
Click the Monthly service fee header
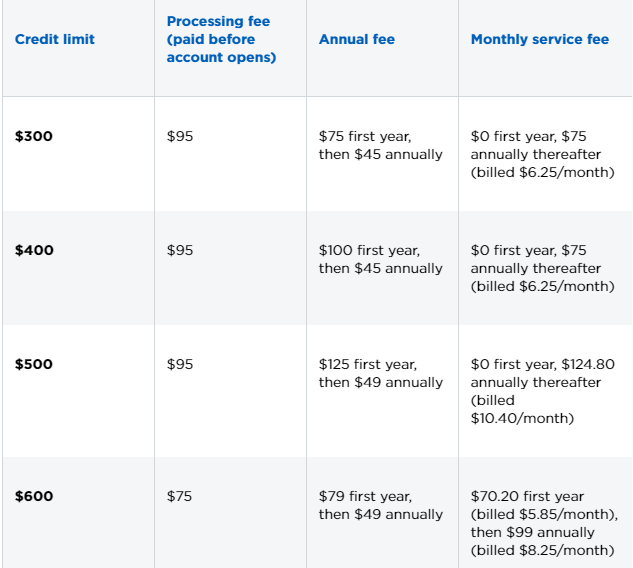pos(540,39)
